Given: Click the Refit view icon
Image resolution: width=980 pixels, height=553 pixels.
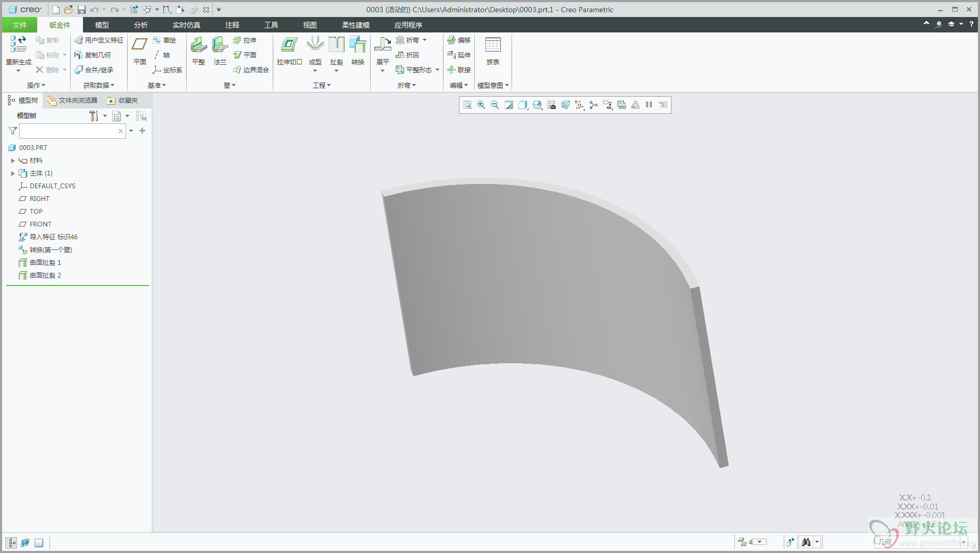Looking at the screenshot, I should pos(467,105).
